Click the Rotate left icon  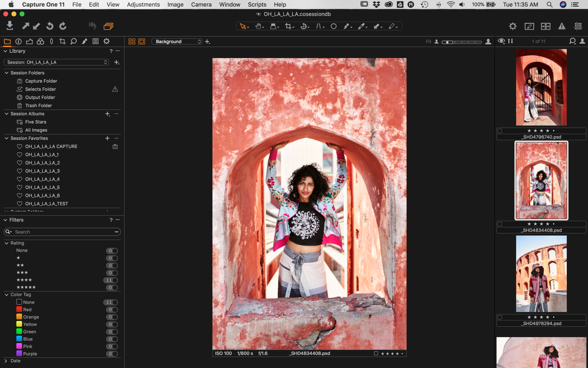tap(50, 26)
